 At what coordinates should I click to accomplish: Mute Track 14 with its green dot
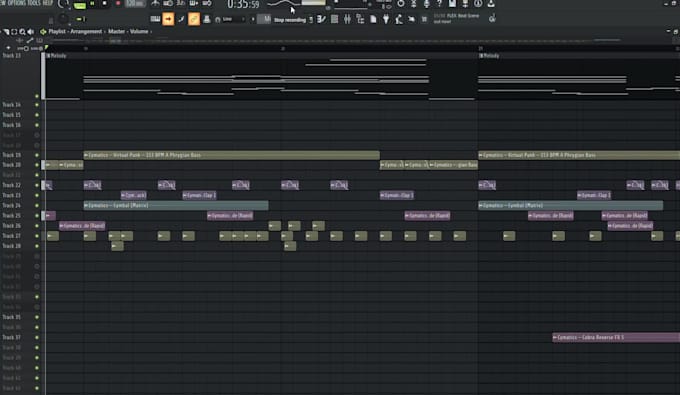point(36,105)
